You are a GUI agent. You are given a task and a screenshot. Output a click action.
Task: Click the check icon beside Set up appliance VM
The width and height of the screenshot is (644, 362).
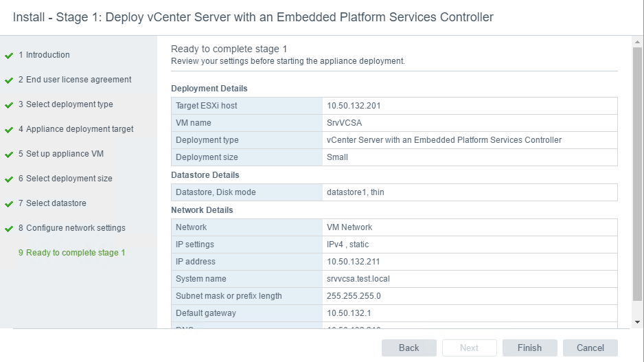coord(9,155)
